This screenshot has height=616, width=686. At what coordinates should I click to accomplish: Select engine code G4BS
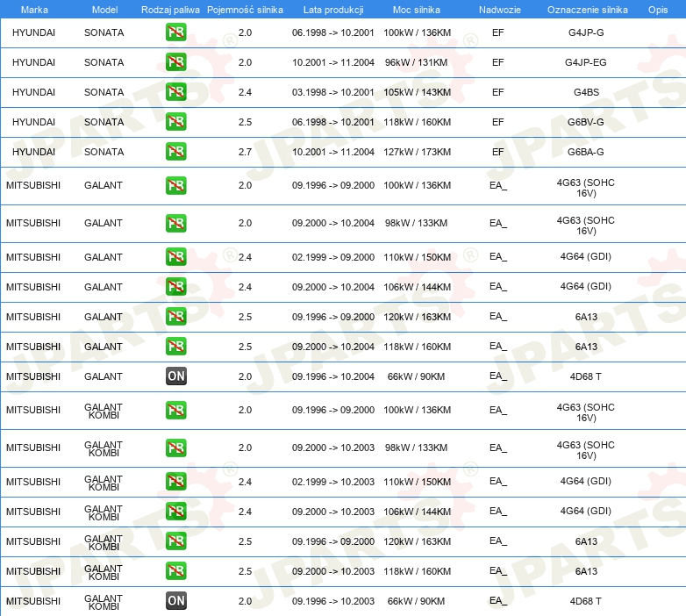tap(586, 92)
